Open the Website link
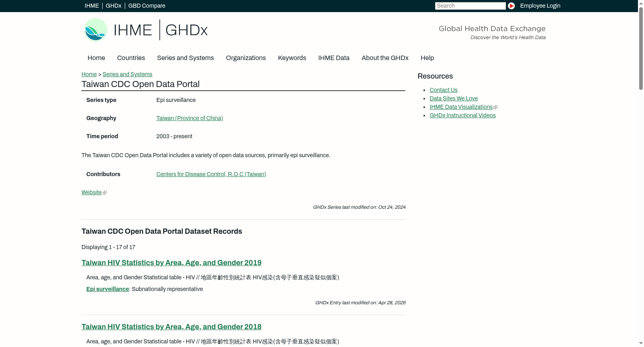This screenshot has height=347, width=644. point(91,192)
